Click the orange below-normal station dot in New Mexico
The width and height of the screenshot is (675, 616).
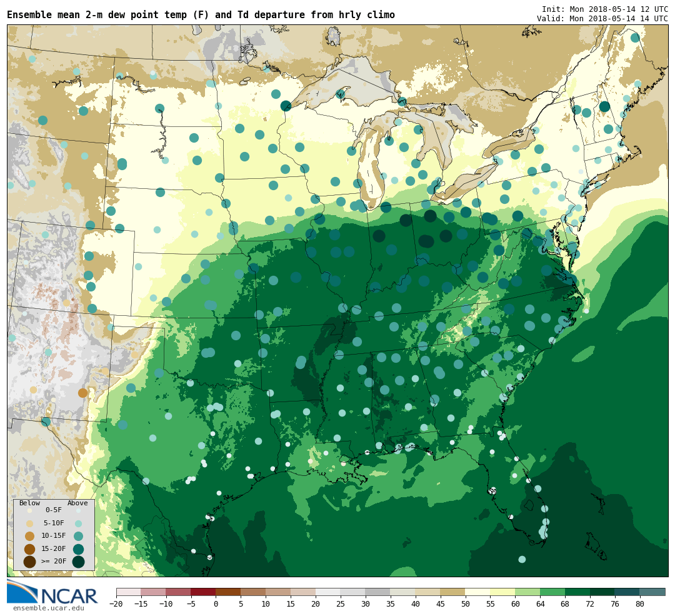(82, 393)
